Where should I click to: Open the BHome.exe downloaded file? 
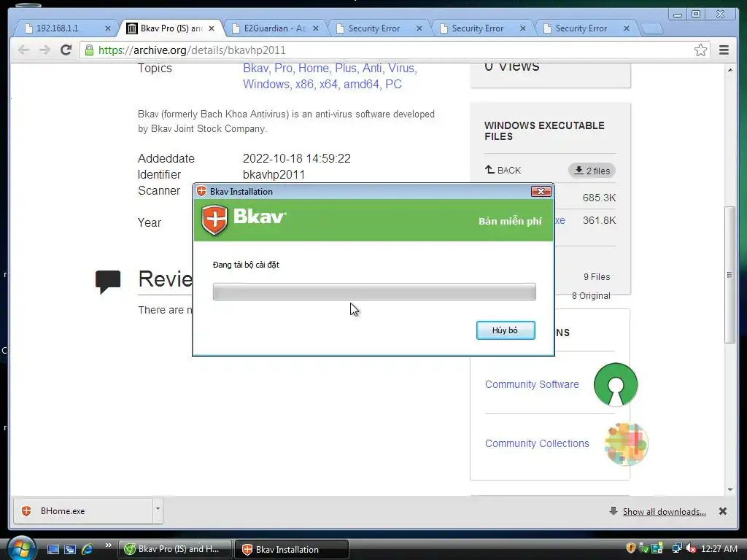pyautogui.click(x=83, y=511)
